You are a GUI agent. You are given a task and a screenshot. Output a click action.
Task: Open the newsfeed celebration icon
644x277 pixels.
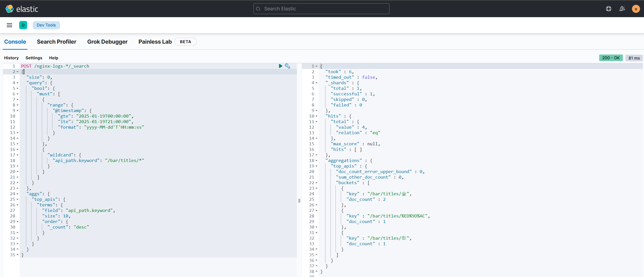coord(622,9)
